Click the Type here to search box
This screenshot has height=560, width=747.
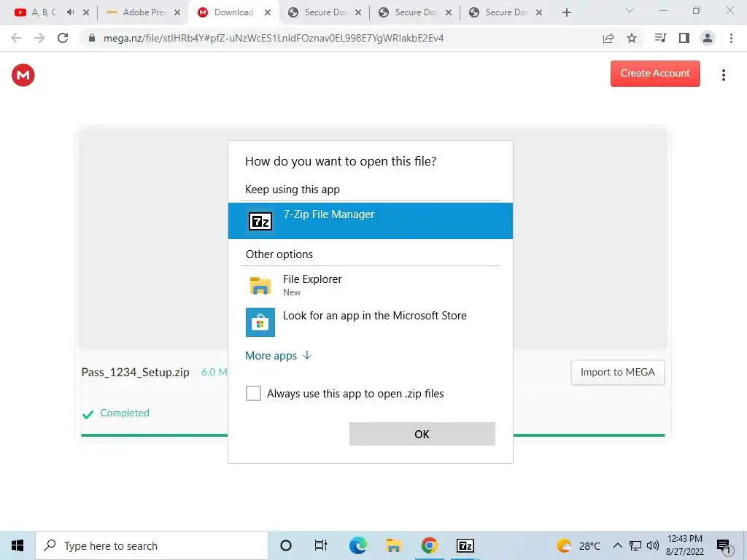point(152,545)
